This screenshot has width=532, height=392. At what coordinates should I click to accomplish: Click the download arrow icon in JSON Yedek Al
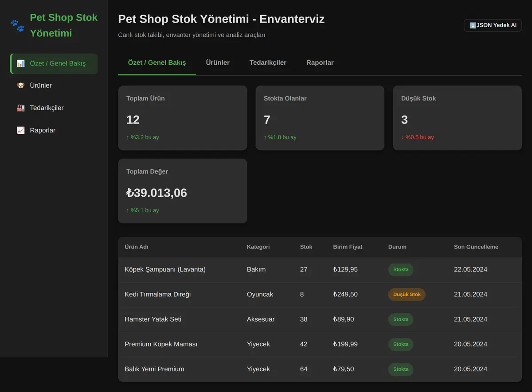click(x=473, y=25)
